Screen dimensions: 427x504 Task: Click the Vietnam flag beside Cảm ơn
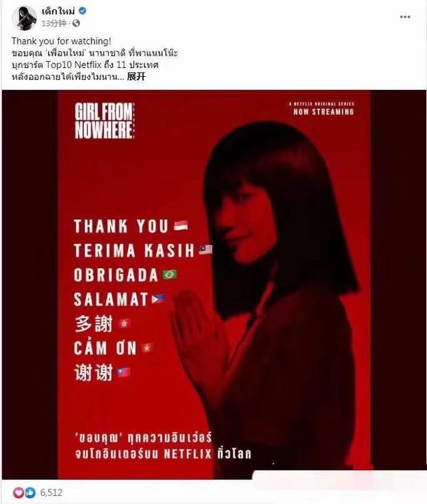[x=147, y=348]
